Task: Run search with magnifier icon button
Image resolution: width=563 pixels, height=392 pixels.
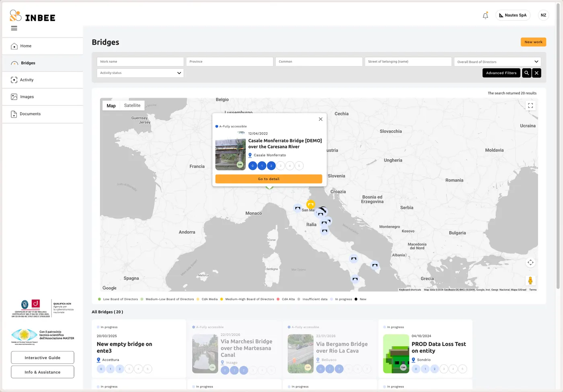Action: tap(526, 73)
